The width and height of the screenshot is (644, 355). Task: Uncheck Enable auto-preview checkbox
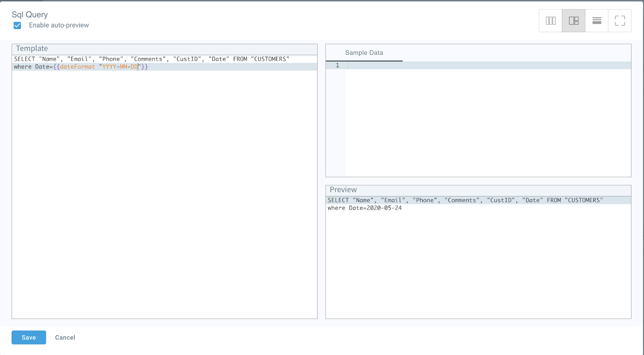(x=17, y=25)
